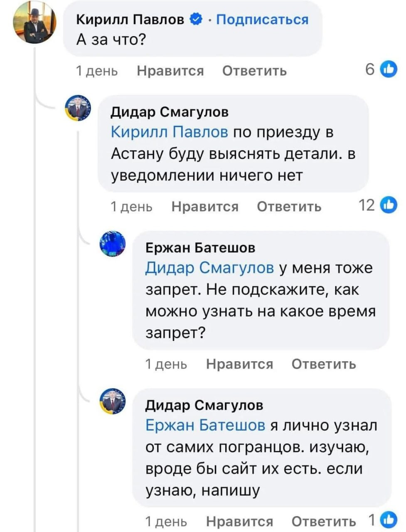The height and width of the screenshot is (532, 406).
Task: Click the blue verified badge next to Кирилл Павлов
Action: click(196, 19)
